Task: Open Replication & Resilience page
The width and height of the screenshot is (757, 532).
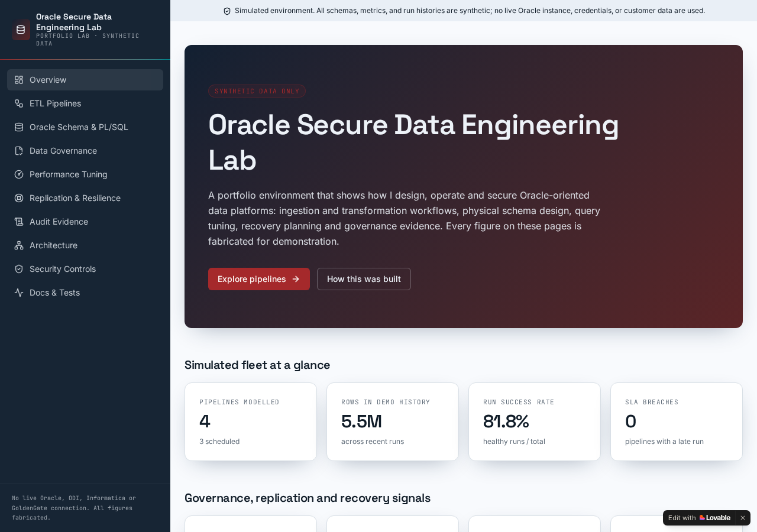Action: (85, 198)
